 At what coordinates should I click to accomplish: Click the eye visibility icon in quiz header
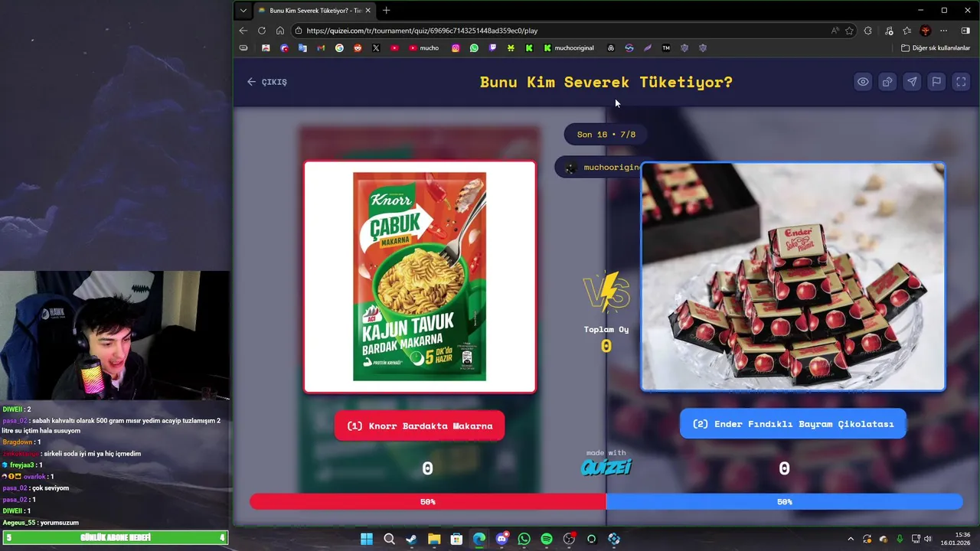(x=863, y=82)
